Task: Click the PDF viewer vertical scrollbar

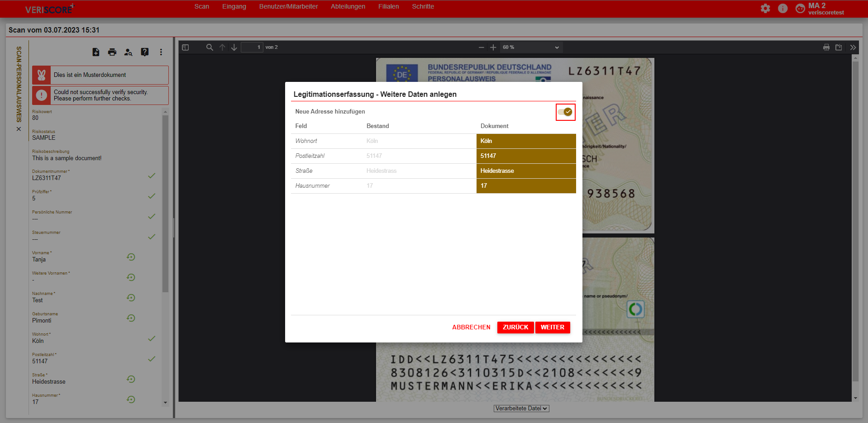Action: [x=855, y=222]
